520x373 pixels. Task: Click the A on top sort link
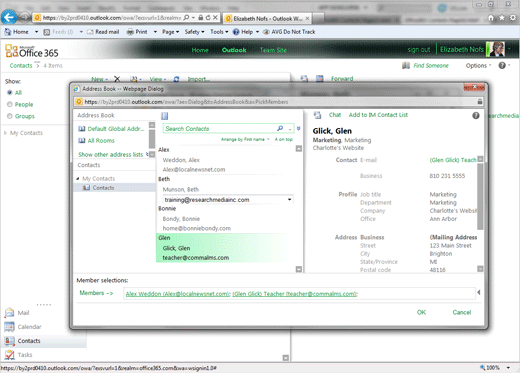[x=284, y=139]
